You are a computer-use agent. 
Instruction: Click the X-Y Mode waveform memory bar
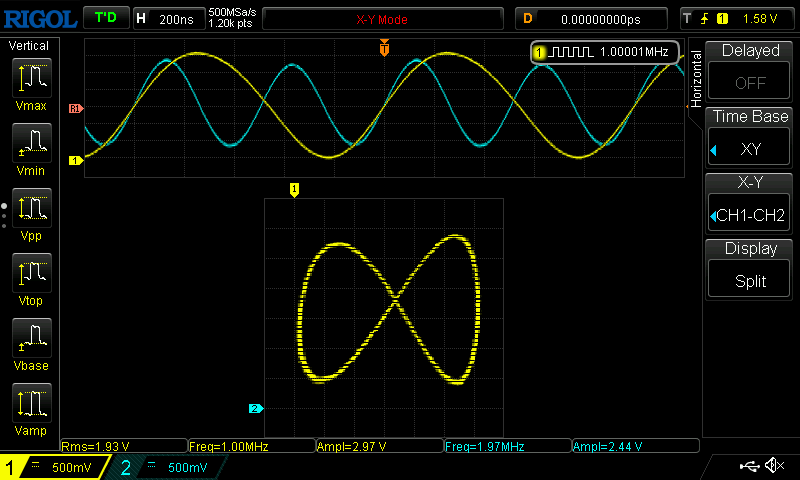383,19
